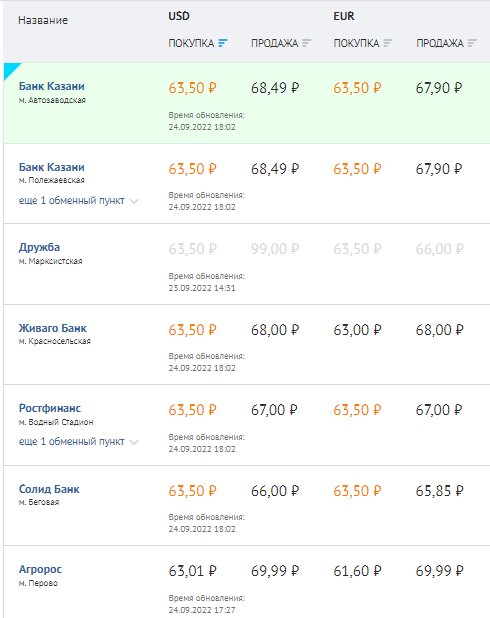Open the Ростфинанс link
This screenshot has height=618, width=490.
pos(50,408)
